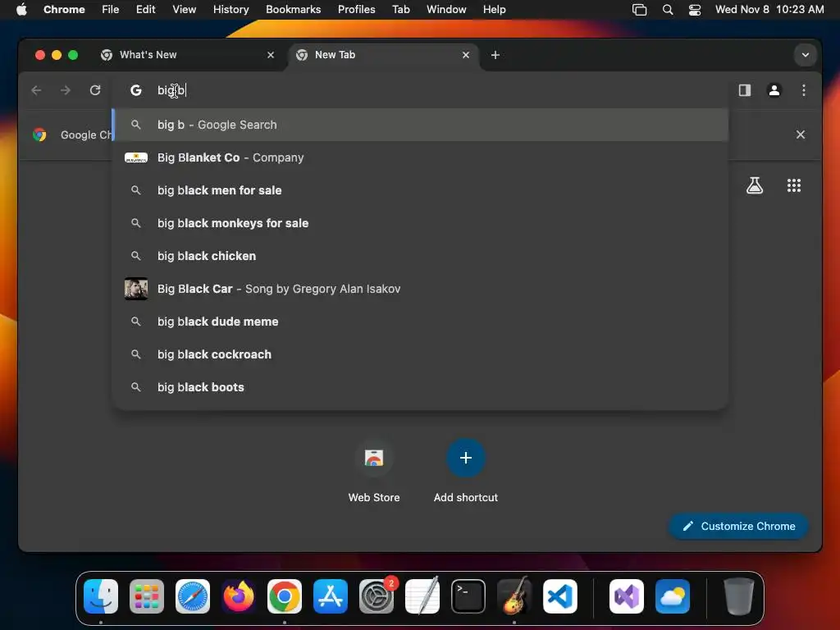Open the Apple menu
840x630 pixels.
click(x=21, y=9)
